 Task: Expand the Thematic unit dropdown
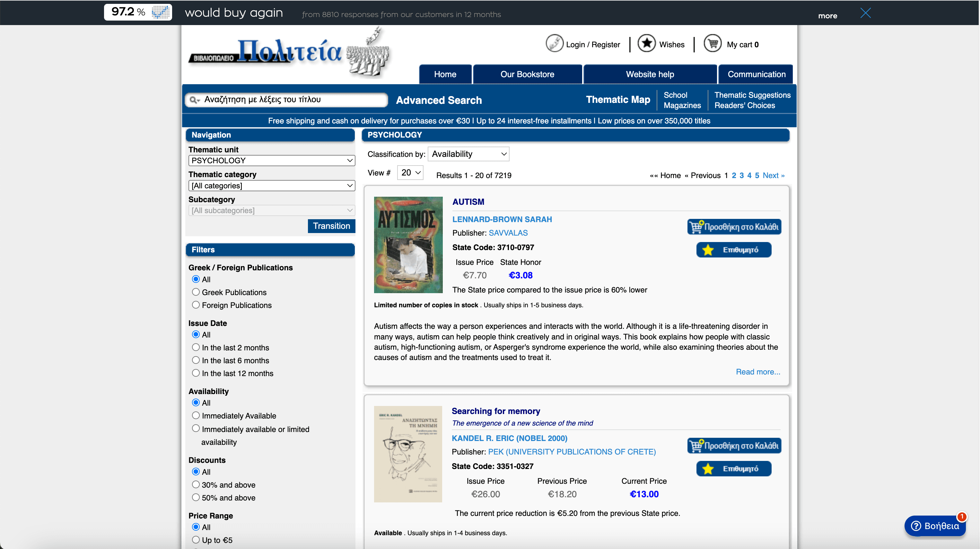pyautogui.click(x=271, y=161)
